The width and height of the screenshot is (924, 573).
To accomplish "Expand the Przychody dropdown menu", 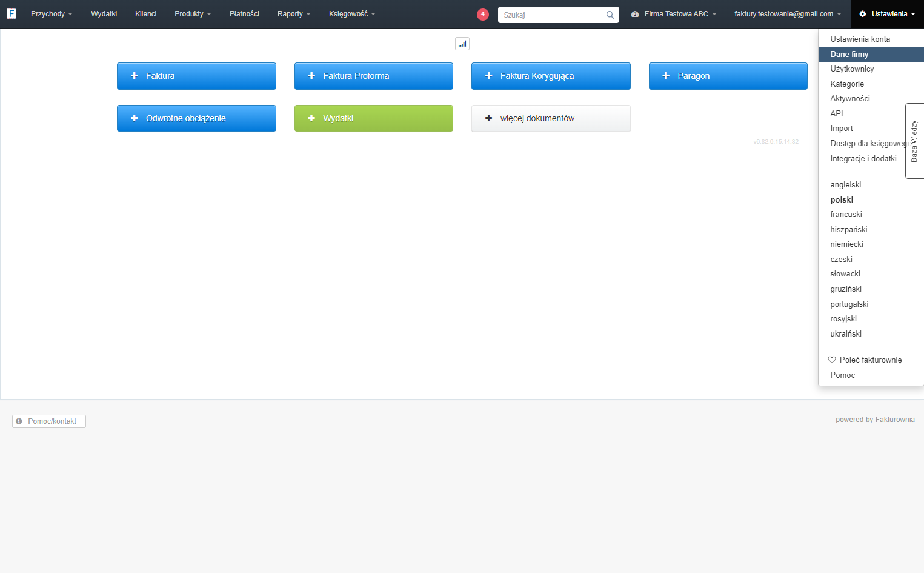I will pyautogui.click(x=52, y=14).
